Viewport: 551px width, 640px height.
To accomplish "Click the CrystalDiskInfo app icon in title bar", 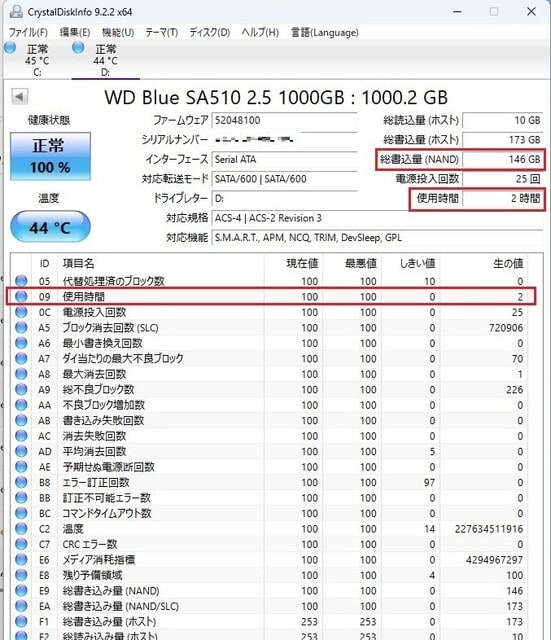I will tap(16, 11).
